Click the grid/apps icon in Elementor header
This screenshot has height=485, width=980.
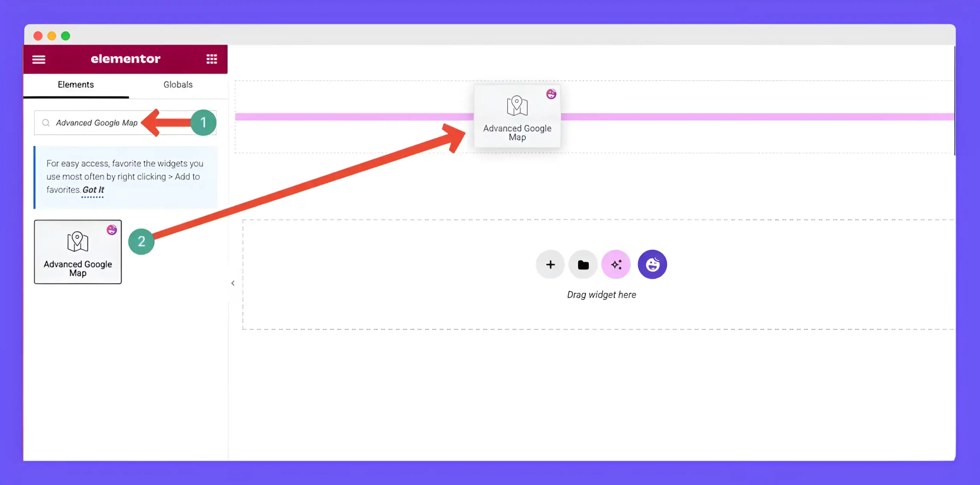pos(212,59)
